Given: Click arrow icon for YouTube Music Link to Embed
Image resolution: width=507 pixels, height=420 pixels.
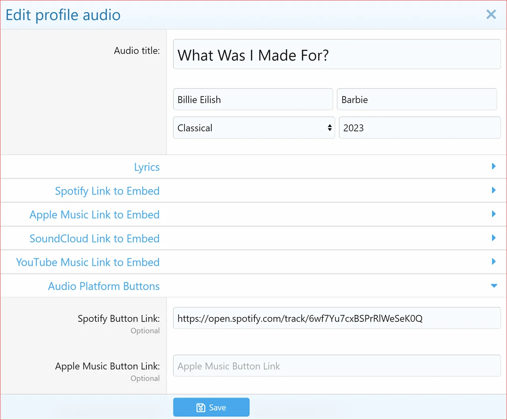Looking at the screenshot, I should pyautogui.click(x=494, y=262).
